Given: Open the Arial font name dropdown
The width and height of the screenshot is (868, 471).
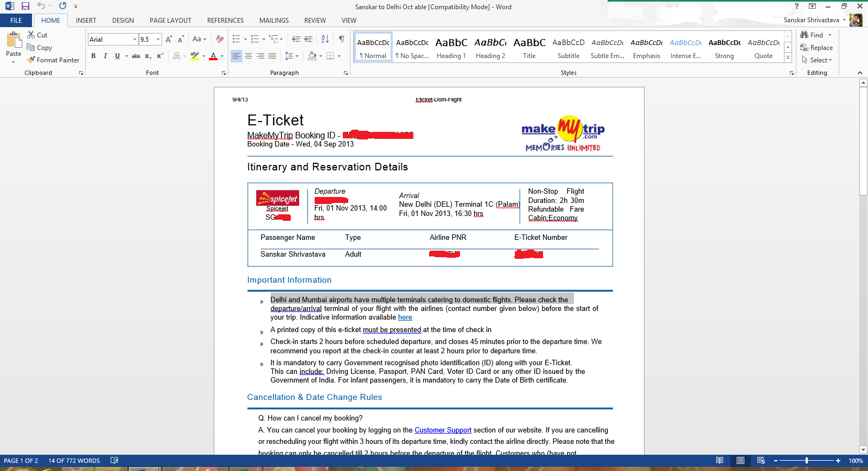Looking at the screenshot, I should [x=135, y=39].
